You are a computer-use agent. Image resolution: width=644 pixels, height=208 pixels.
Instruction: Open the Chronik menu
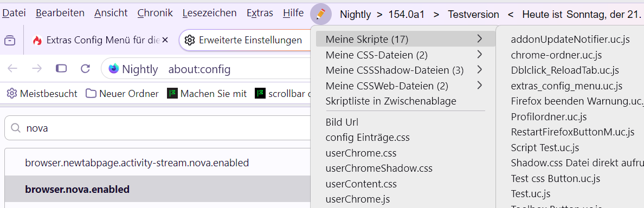155,13
